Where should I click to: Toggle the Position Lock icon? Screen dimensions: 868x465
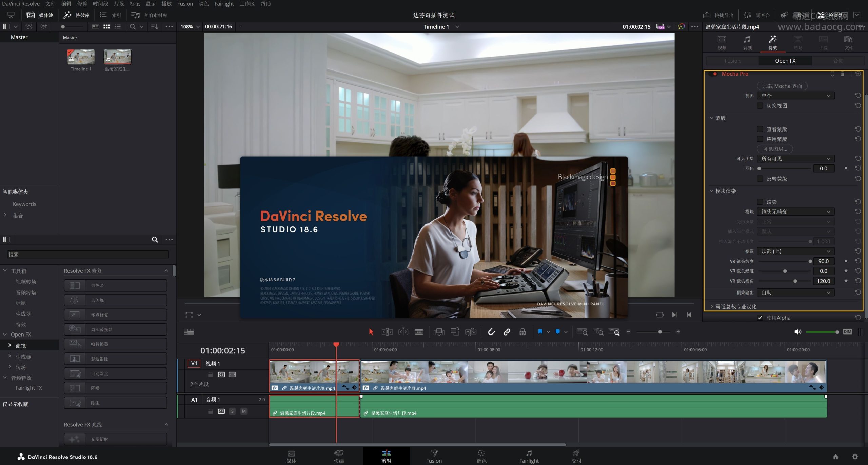click(522, 332)
